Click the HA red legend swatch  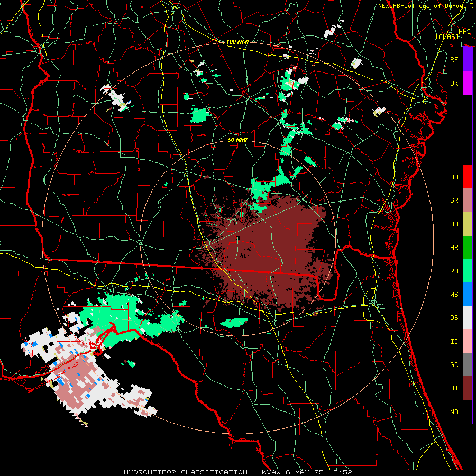(467, 177)
